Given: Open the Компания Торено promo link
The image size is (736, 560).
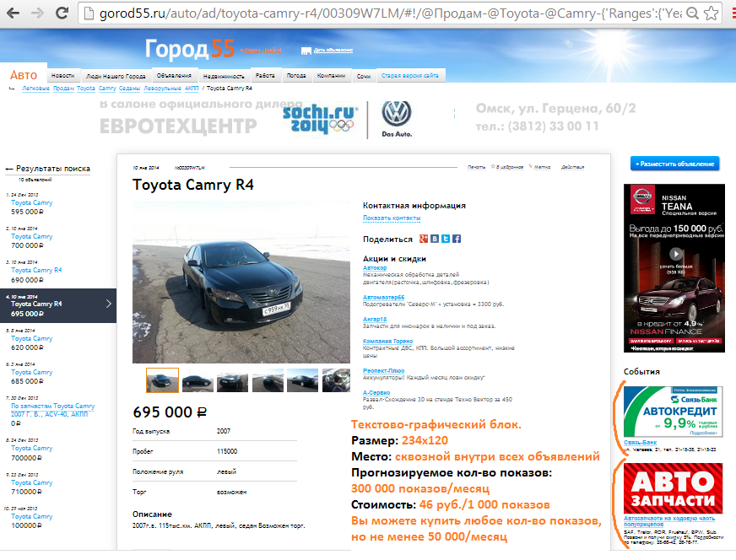Looking at the screenshot, I should tap(387, 341).
